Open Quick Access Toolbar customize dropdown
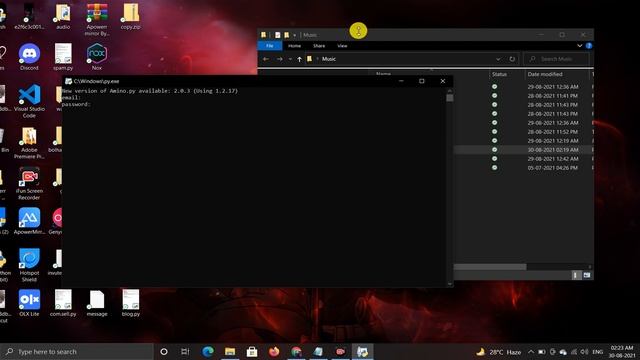 coord(294,35)
